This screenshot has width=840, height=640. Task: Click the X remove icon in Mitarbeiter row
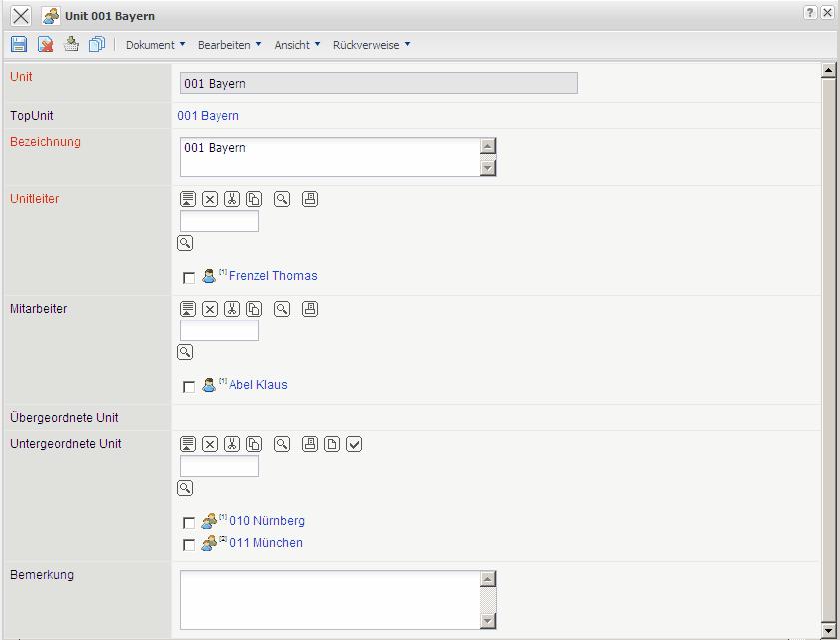[210, 309]
